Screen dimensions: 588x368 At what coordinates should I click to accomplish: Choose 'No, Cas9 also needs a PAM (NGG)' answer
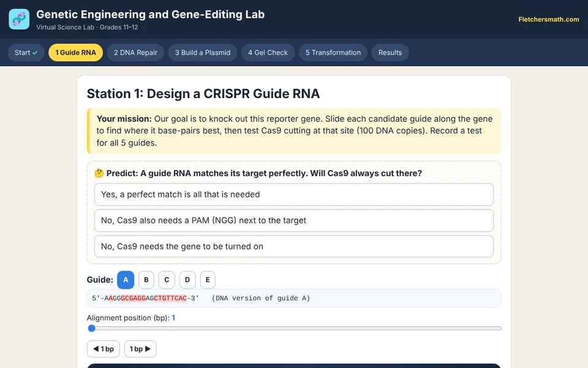tap(293, 220)
